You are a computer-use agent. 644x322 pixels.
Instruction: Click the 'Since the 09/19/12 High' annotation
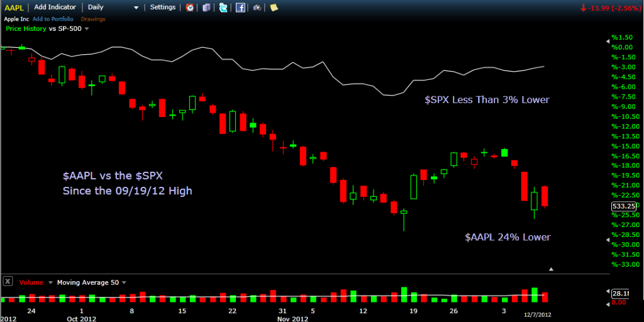(x=127, y=191)
